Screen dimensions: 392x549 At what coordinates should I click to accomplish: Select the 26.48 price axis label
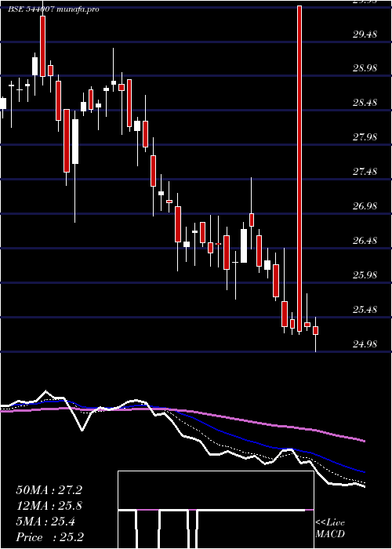[x=365, y=241]
